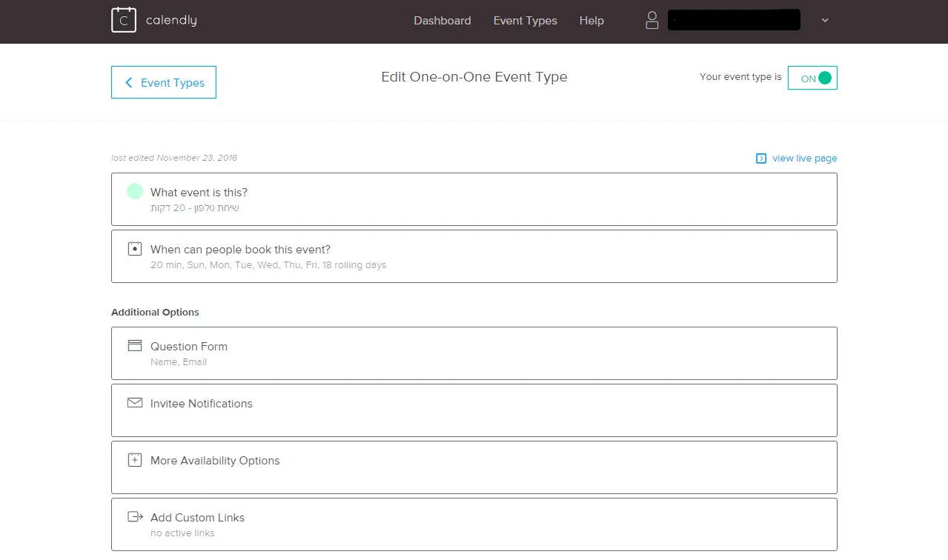Viewport: 948px width, 560px height.
Task: Click the green circle event color icon
Action: pos(134,192)
